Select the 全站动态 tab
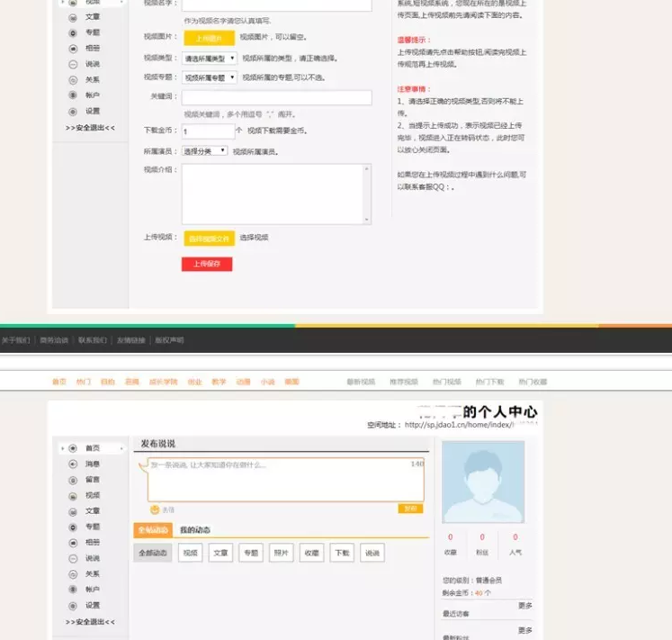 pos(151,530)
